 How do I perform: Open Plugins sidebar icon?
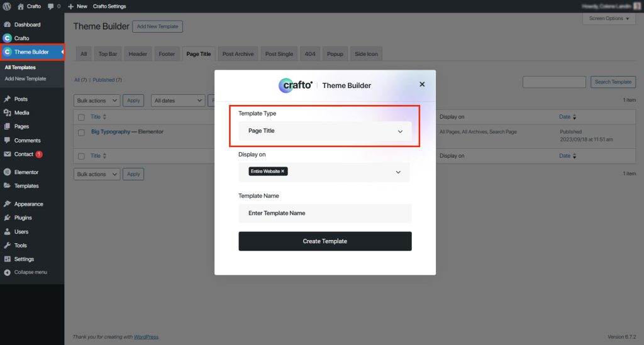click(7, 218)
